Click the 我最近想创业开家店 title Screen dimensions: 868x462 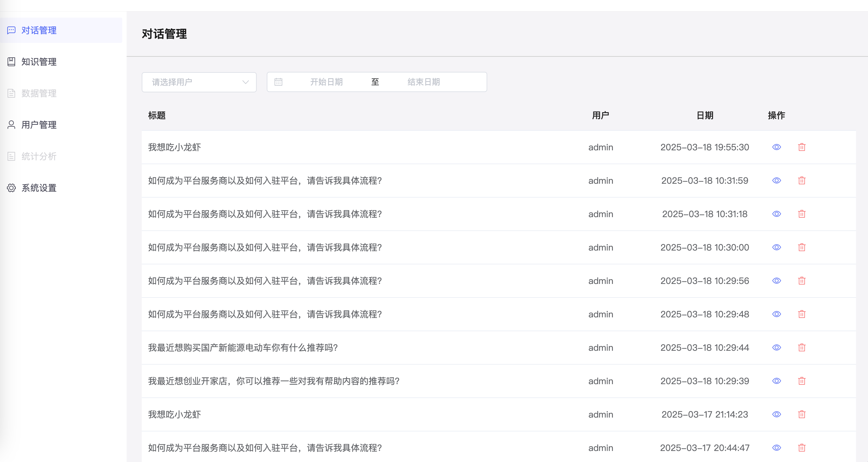pyautogui.click(x=274, y=381)
